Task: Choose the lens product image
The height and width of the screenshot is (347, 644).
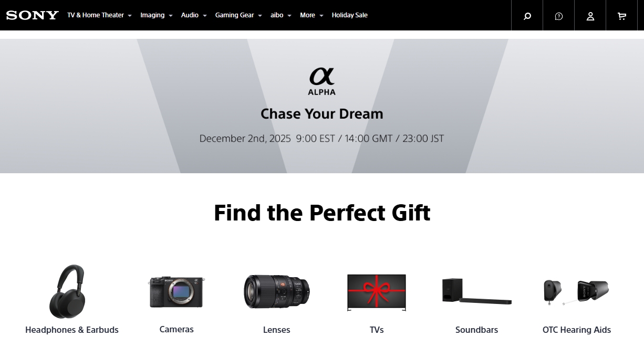Action: [277, 291]
